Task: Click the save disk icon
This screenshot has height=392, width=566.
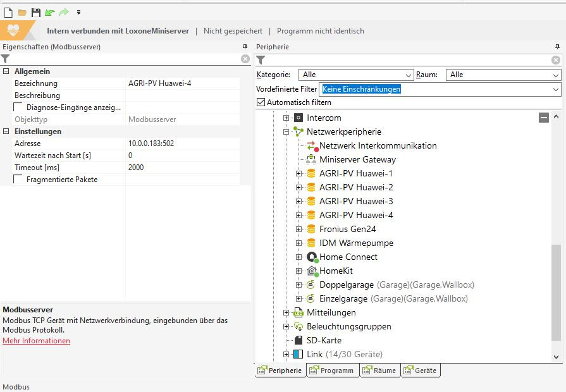Action: tap(36, 12)
